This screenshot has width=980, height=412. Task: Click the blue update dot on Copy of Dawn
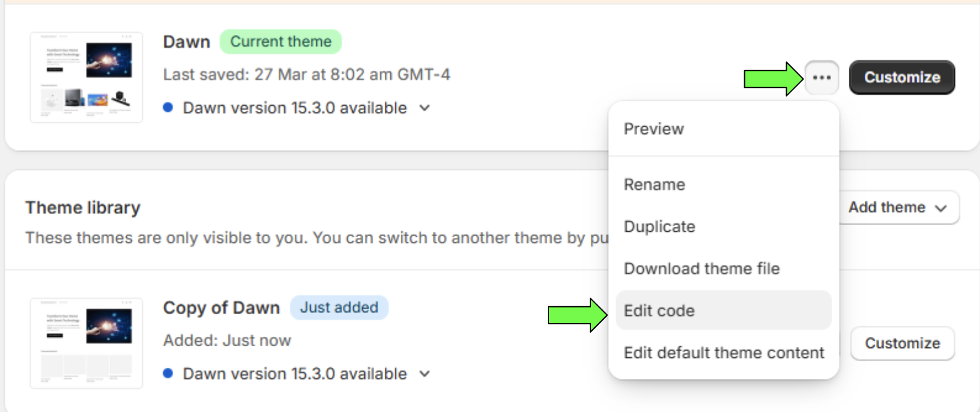coord(167,373)
